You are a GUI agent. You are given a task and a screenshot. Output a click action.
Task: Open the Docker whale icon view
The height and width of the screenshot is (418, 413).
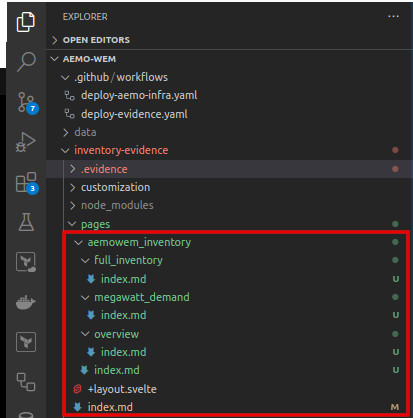tap(26, 302)
